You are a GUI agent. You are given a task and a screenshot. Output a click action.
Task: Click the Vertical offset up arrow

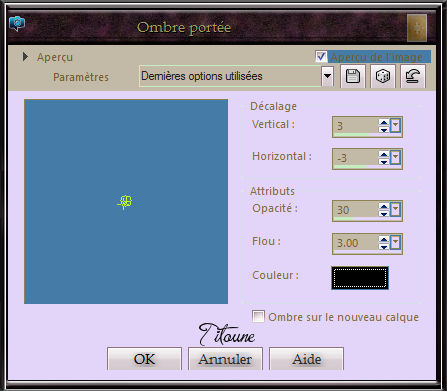pyautogui.click(x=384, y=123)
